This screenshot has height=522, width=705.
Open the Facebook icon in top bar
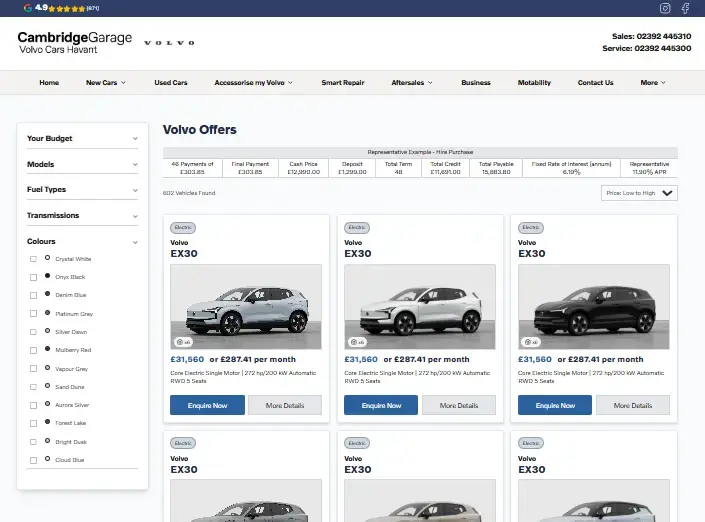click(686, 8)
